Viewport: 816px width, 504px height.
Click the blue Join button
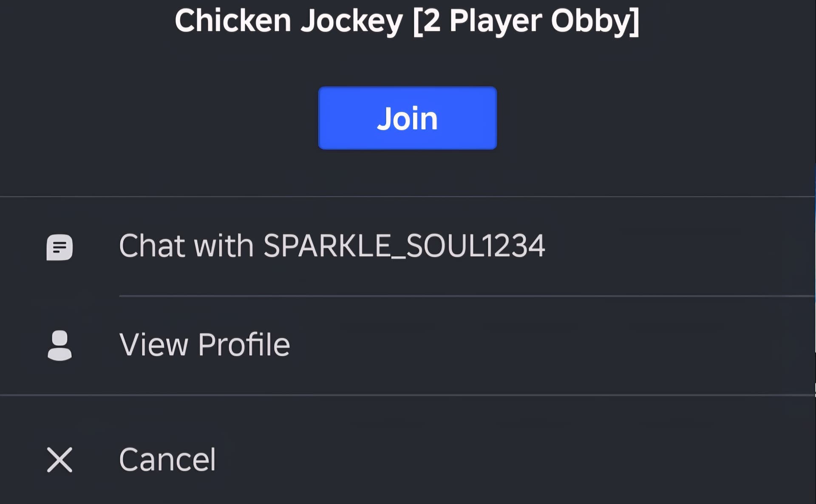[407, 118]
